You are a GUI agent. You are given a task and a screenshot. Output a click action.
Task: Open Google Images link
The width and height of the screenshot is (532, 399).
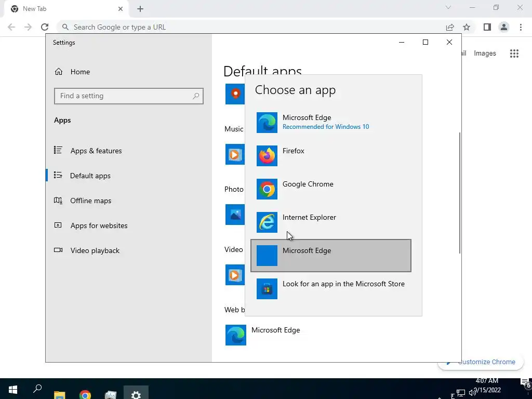485,54
